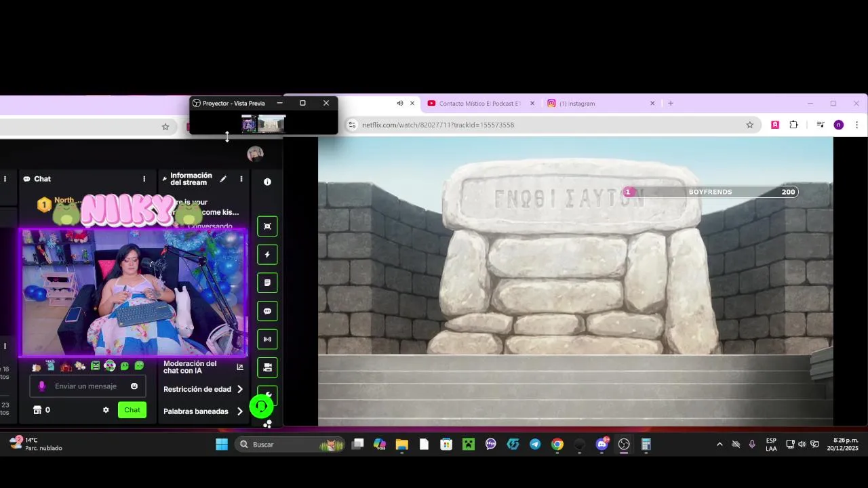Viewport: 868px width, 488px height.
Task: Open the shop icon with 0 counter
Action: [x=41, y=410]
